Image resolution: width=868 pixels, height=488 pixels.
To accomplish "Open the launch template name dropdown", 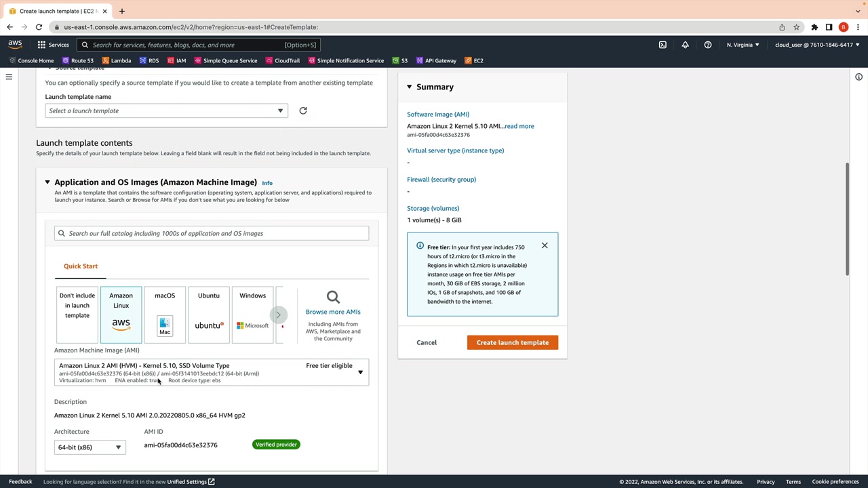I will click(167, 110).
